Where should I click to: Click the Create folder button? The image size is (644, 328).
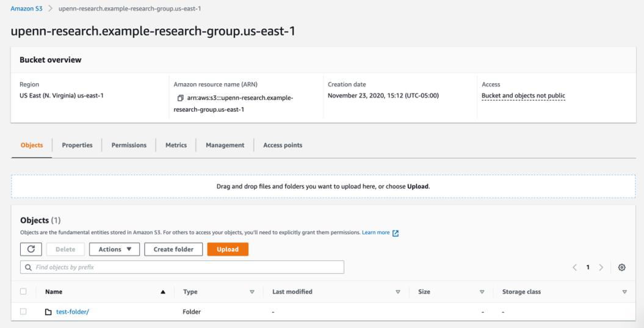[173, 249]
